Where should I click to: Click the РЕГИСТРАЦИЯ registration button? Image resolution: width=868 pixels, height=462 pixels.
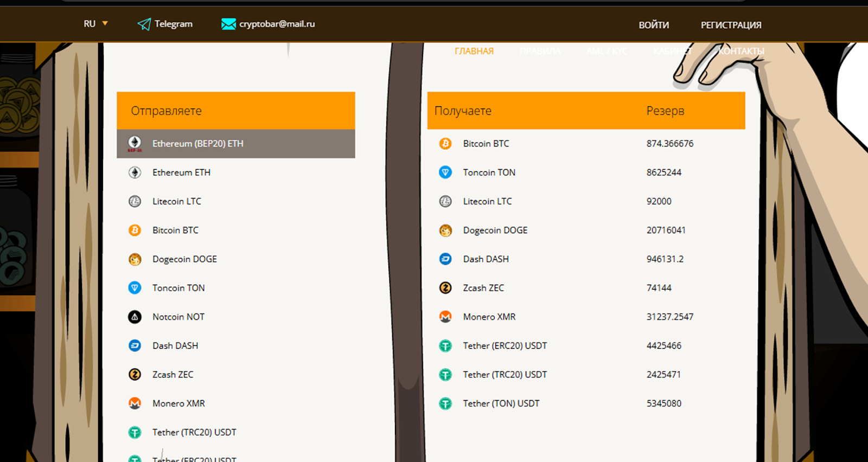[731, 25]
